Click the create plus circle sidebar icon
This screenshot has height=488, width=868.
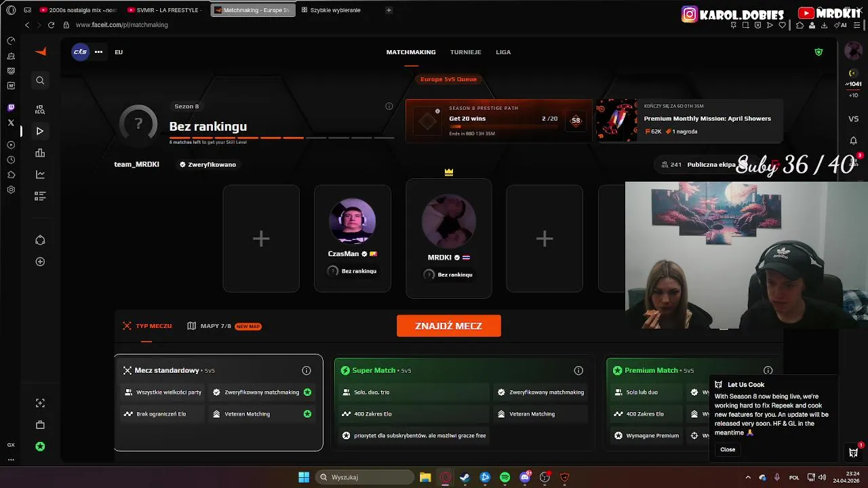tap(40, 262)
